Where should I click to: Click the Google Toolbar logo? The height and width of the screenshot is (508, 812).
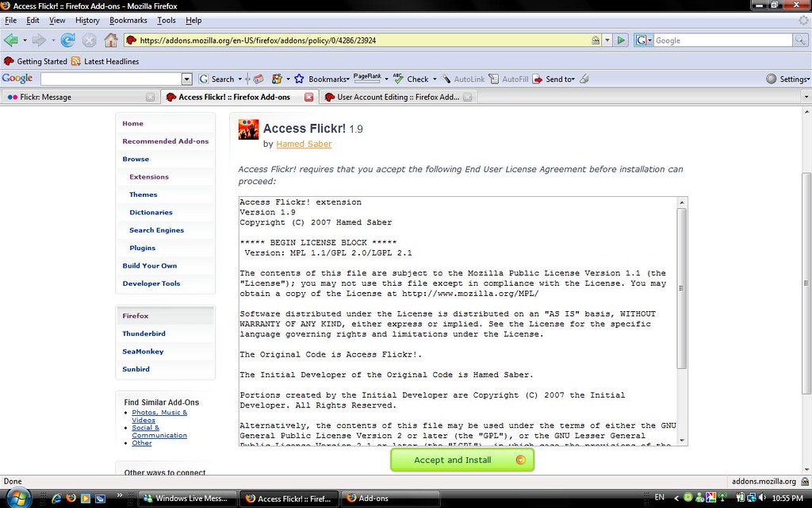pos(17,79)
